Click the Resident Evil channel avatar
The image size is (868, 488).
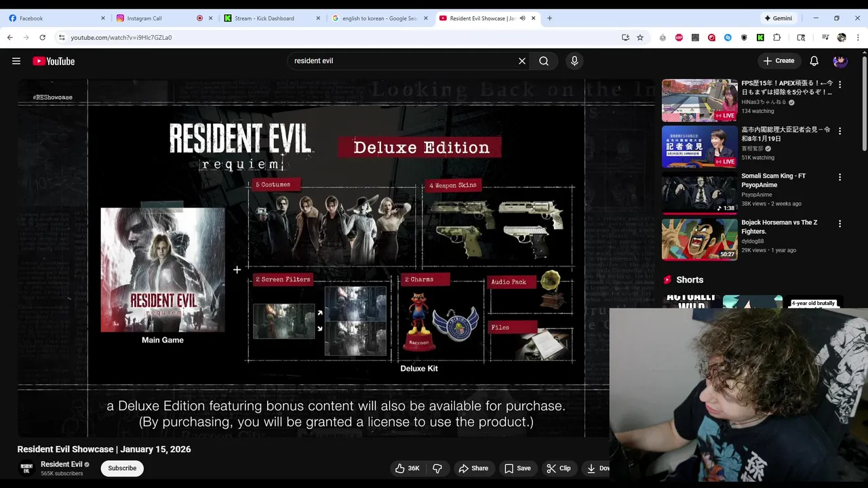[26, 468]
